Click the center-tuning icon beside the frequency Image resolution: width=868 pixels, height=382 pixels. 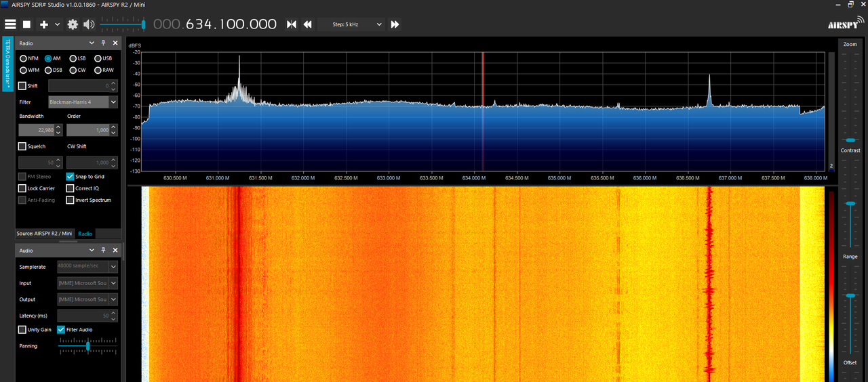pyautogui.click(x=292, y=24)
